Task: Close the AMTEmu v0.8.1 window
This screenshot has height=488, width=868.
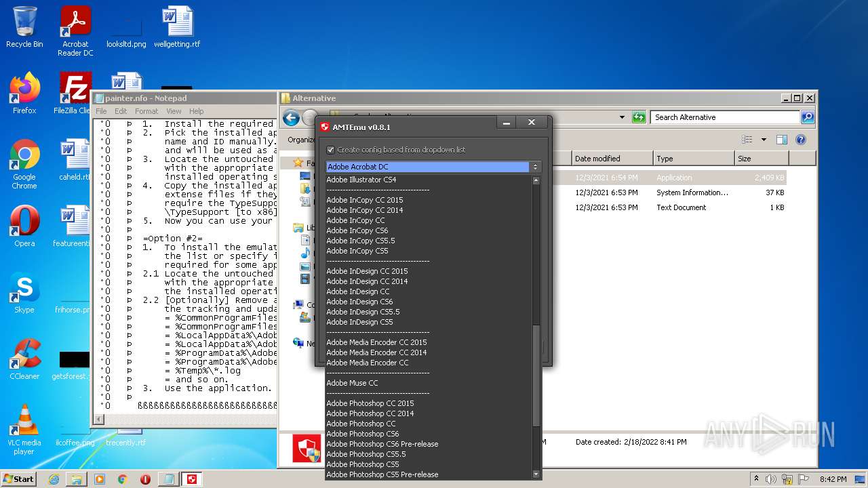Action: (532, 123)
